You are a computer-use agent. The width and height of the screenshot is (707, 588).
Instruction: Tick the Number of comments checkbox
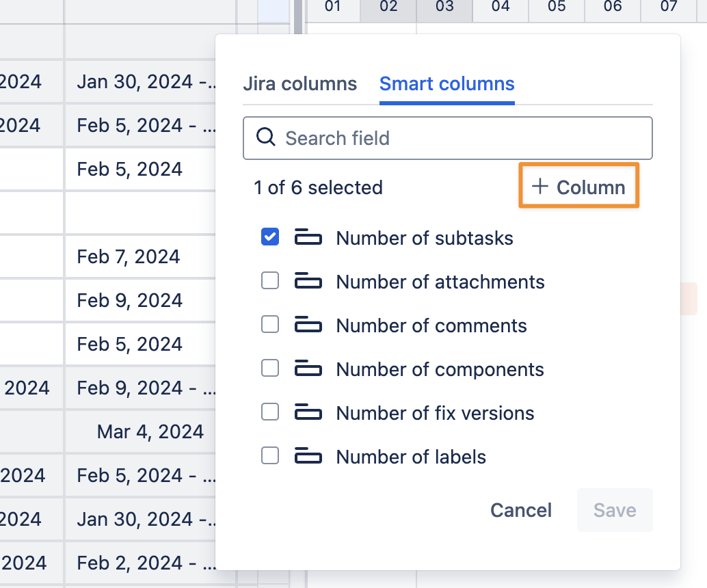[x=270, y=325]
